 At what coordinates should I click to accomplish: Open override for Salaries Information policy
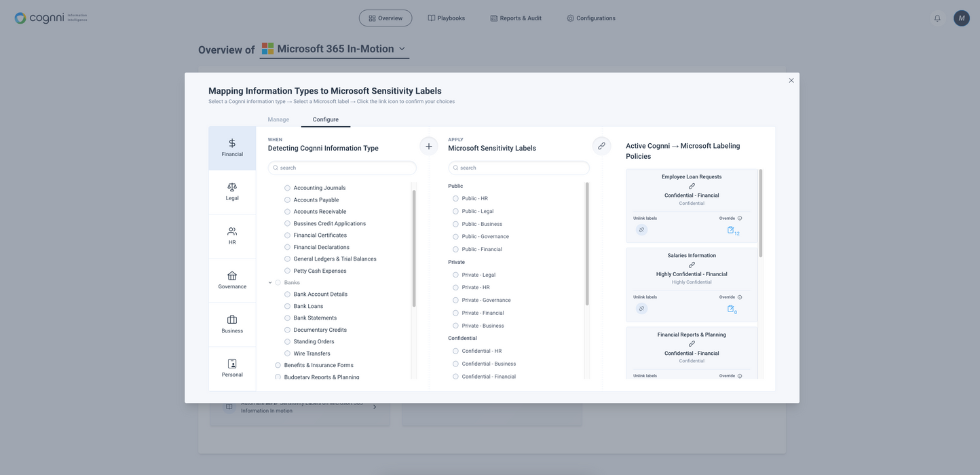[x=732, y=309]
